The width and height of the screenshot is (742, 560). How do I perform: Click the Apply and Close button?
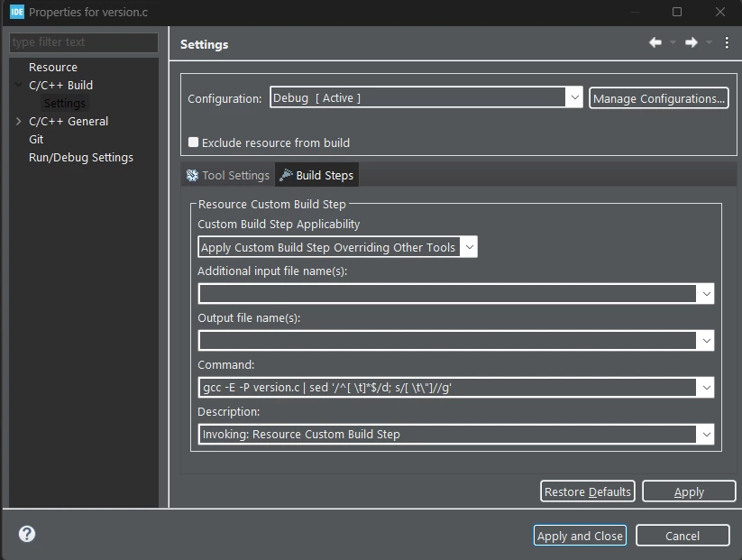(580, 536)
